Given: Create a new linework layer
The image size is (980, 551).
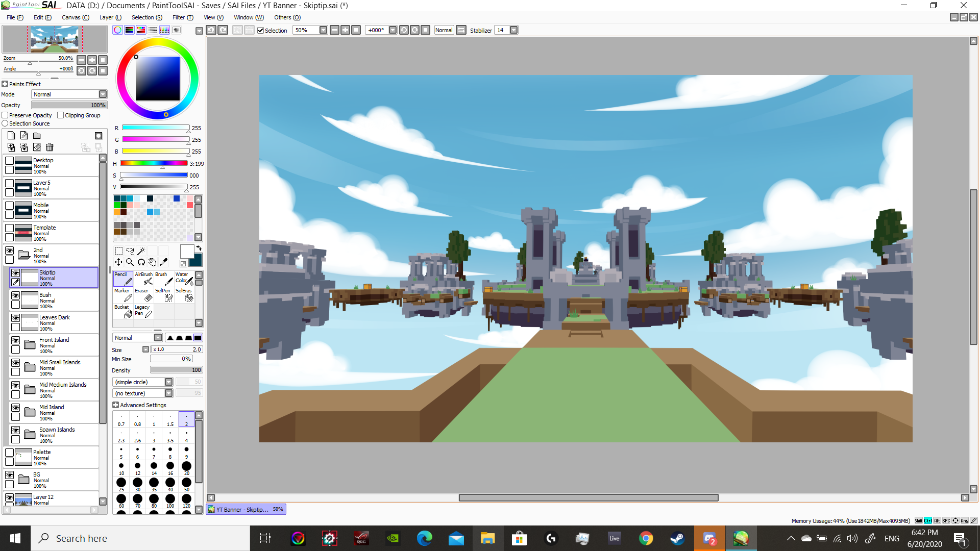Looking at the screenshot, I should point(24,136).
